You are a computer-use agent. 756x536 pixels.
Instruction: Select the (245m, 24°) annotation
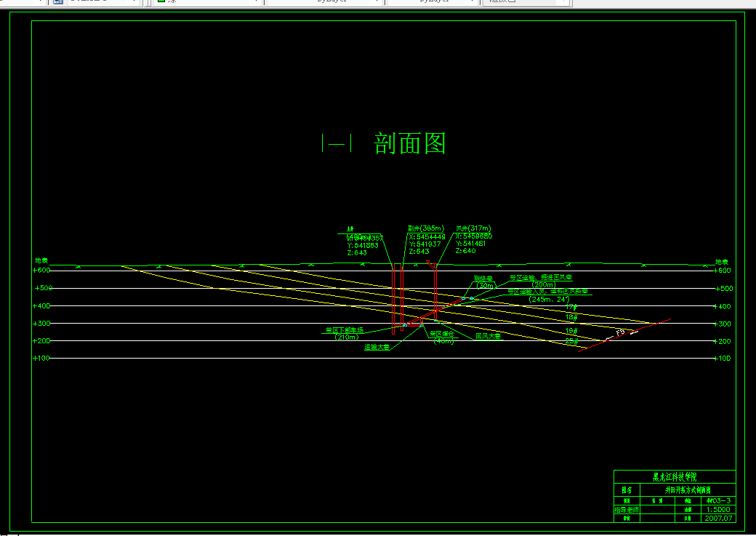(549, 299)
